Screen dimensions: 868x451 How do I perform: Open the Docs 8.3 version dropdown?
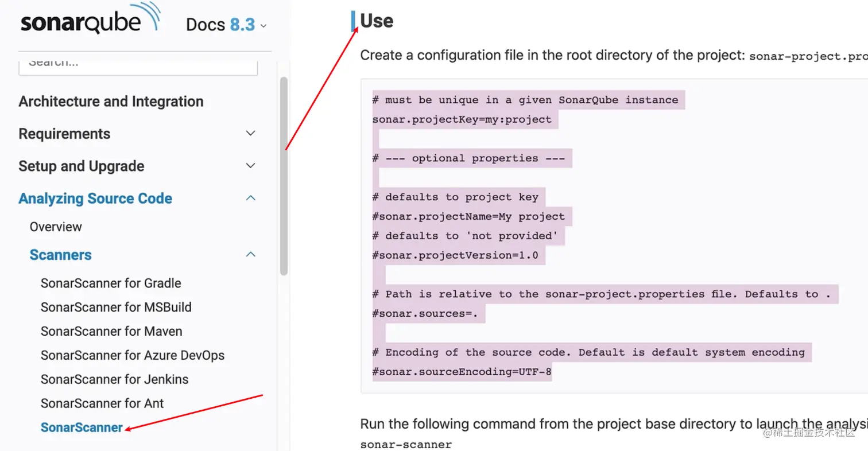pos(226,25)
